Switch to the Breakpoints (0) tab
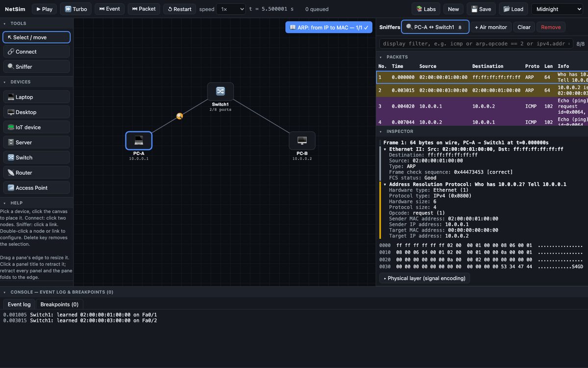The height and width of the screenshot is (368, 588). pos(59,304)
